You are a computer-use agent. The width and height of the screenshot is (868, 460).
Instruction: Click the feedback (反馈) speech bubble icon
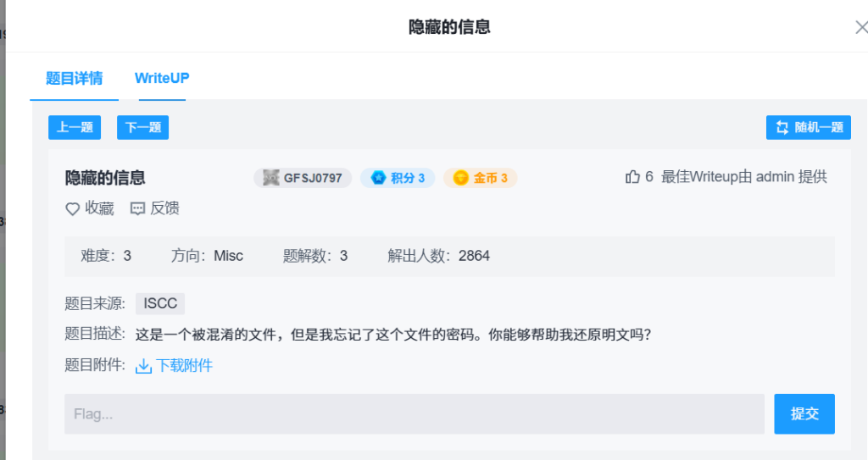pyautogui.click(x=137, y=208)
